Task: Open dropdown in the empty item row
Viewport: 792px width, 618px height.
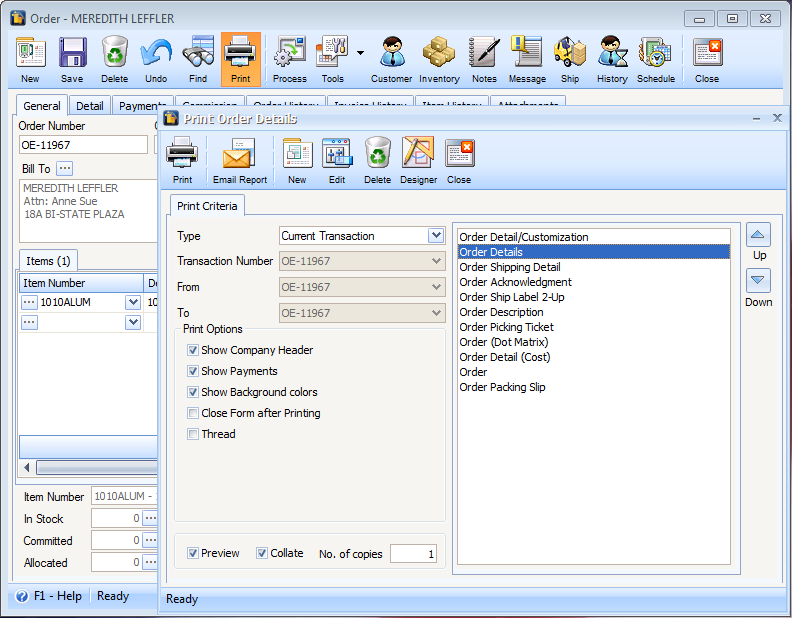Action: 133,322
